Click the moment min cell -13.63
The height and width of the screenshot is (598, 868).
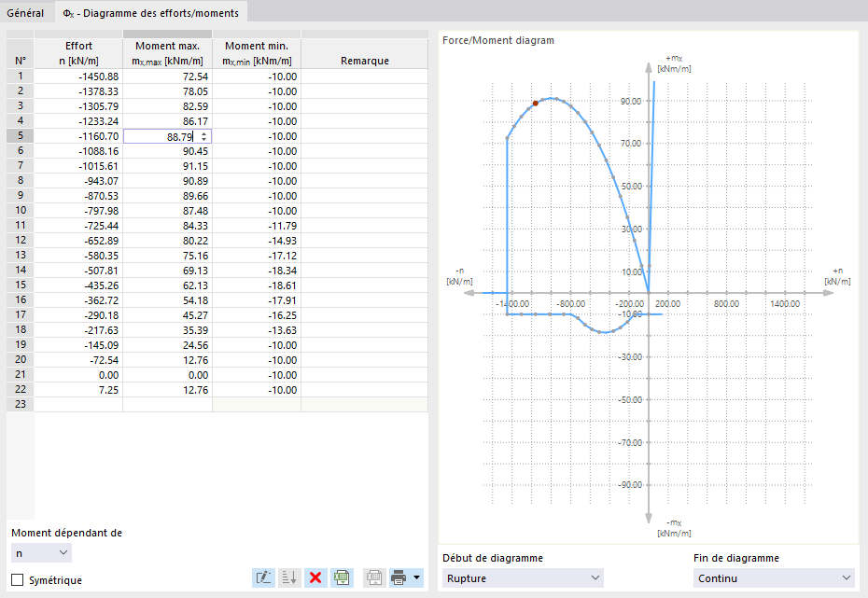click(x=257, y=330)
